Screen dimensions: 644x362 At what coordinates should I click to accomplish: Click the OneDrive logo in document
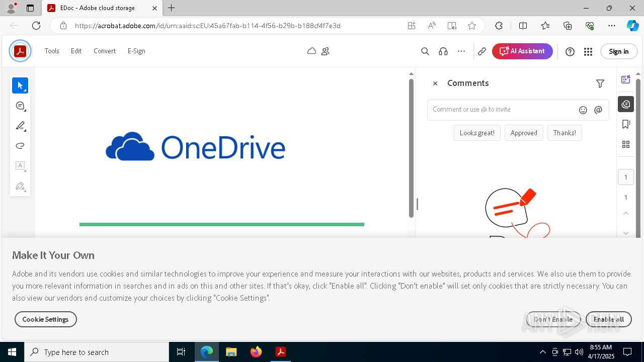(x=195, y=147)
